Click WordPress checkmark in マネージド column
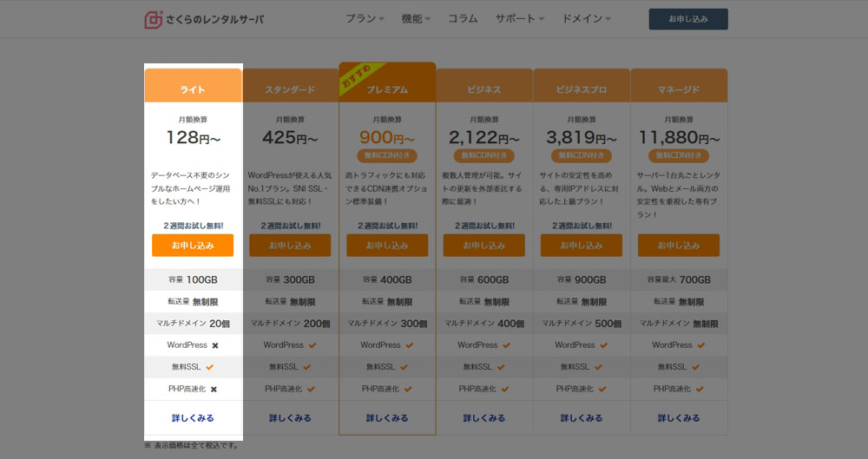The width and height of the screenshot is (868, 459). tap(700, 345)
